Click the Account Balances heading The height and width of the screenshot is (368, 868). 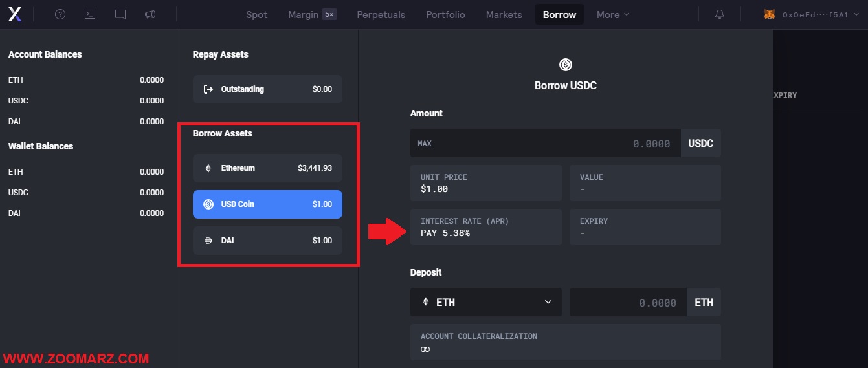tap(45, 54)
